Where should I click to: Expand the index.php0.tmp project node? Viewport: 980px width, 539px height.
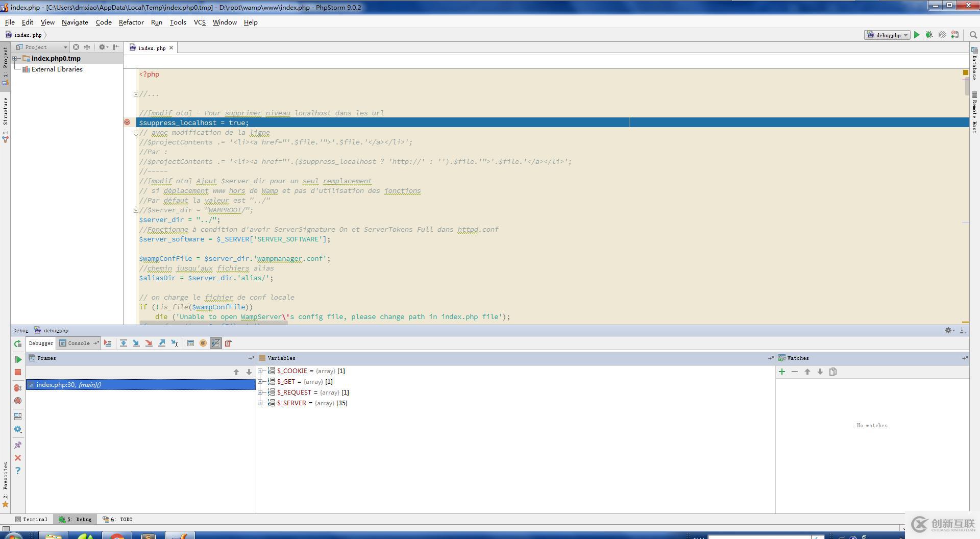click(15, 59)
